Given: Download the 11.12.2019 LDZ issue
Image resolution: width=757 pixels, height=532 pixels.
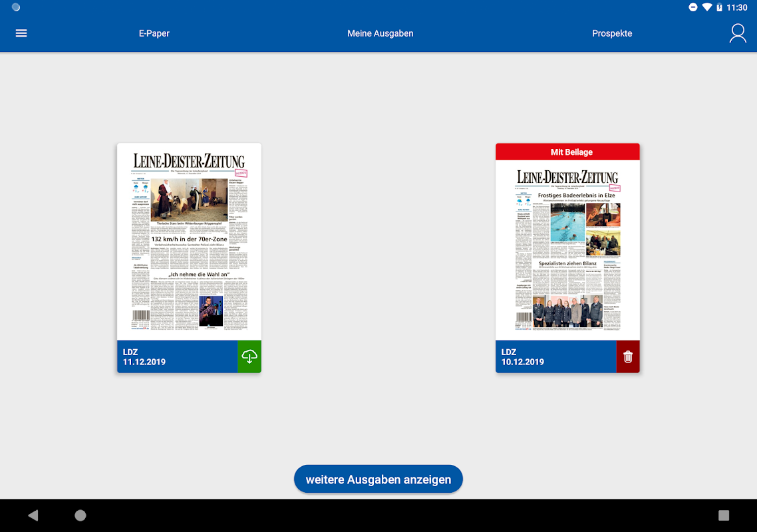Looking at the screenshot, I should (x=249, y=356).
